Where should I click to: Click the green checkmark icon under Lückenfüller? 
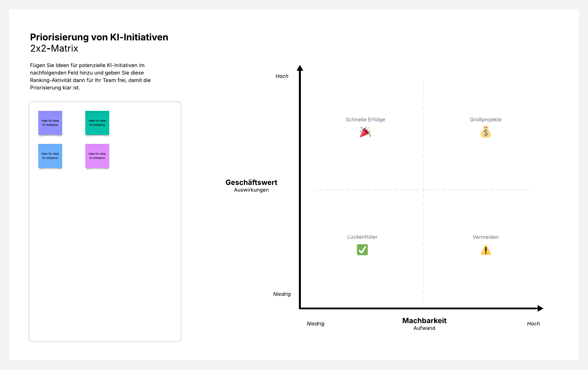click(x=362, y=250)
